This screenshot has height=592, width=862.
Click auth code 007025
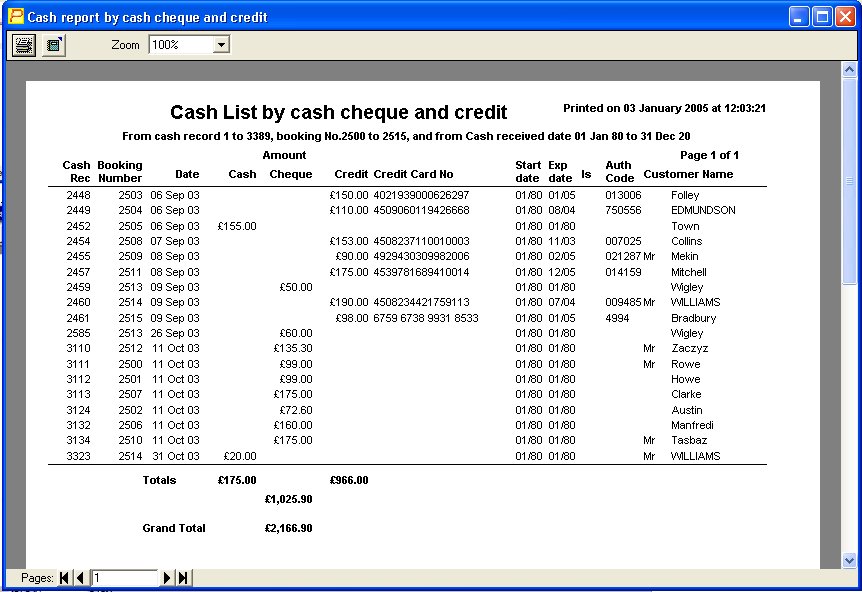[x=623, y=241]
